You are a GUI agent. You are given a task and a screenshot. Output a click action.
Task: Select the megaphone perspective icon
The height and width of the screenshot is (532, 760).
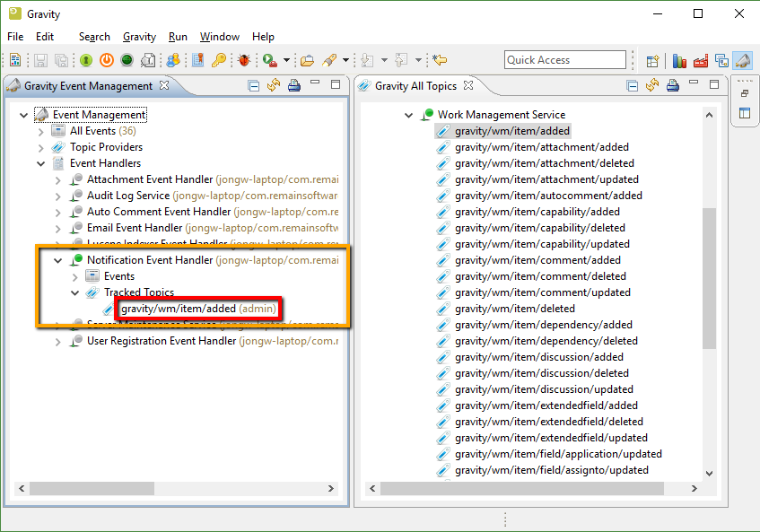tap(742, 61)
